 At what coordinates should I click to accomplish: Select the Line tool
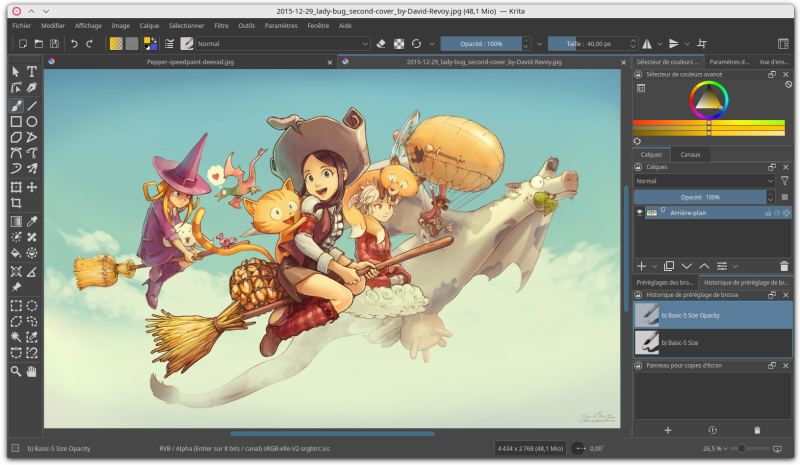[x=32, y=106]
